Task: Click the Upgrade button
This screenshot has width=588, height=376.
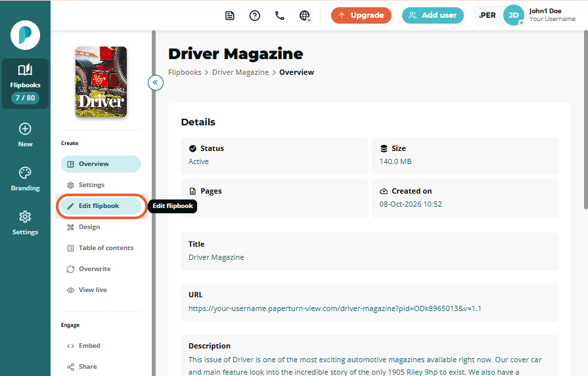Action: tap(361, 15)
